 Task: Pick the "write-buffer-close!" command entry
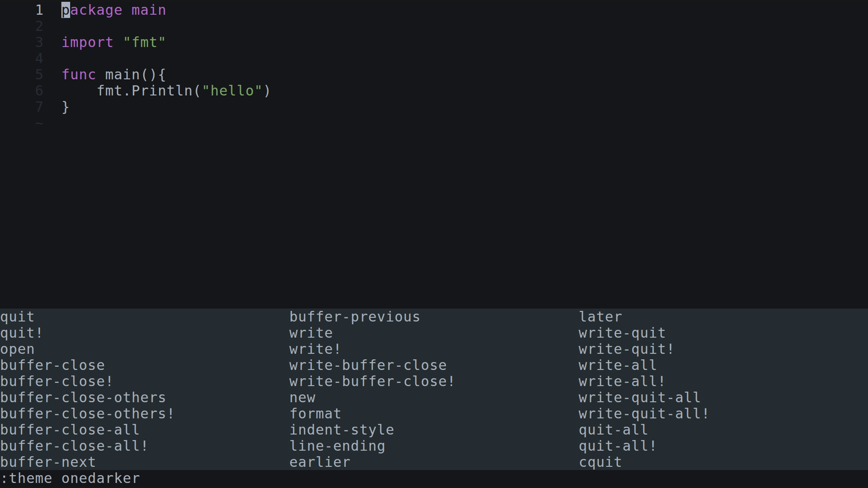[x=372, y=381]
